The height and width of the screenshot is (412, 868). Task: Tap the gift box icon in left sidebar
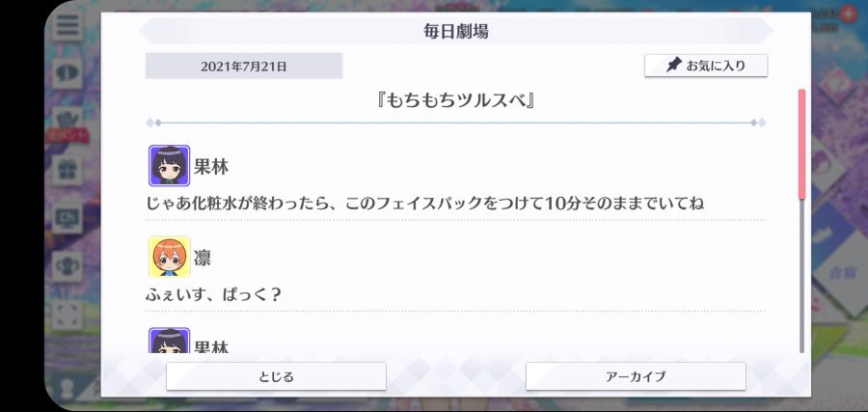pos(68,170)
